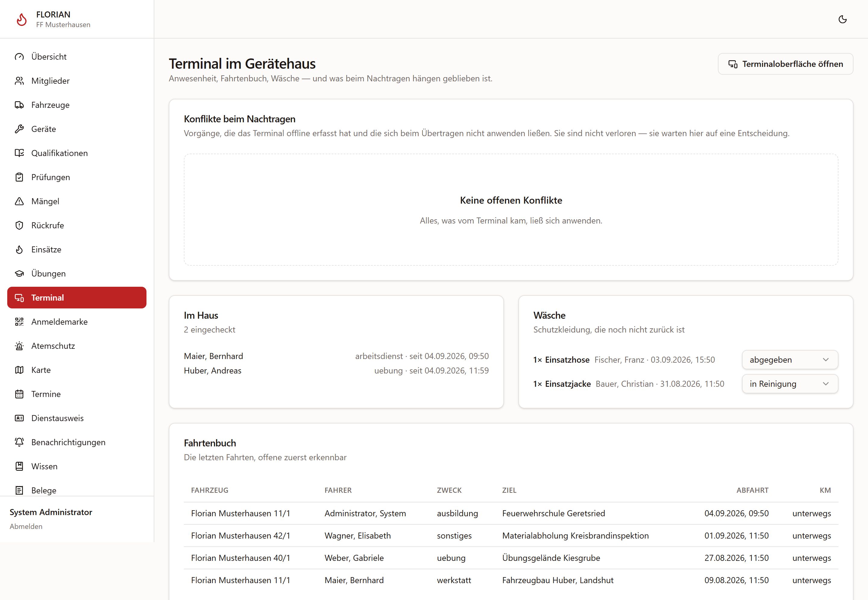
Task: Click the FLORIAN flame logo
Action: tap(22, 19)
